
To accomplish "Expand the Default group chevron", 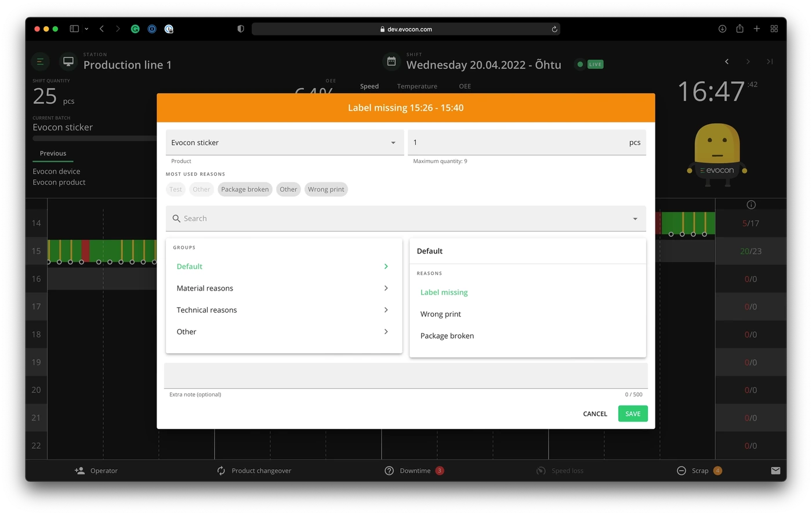I will [386, 266].
